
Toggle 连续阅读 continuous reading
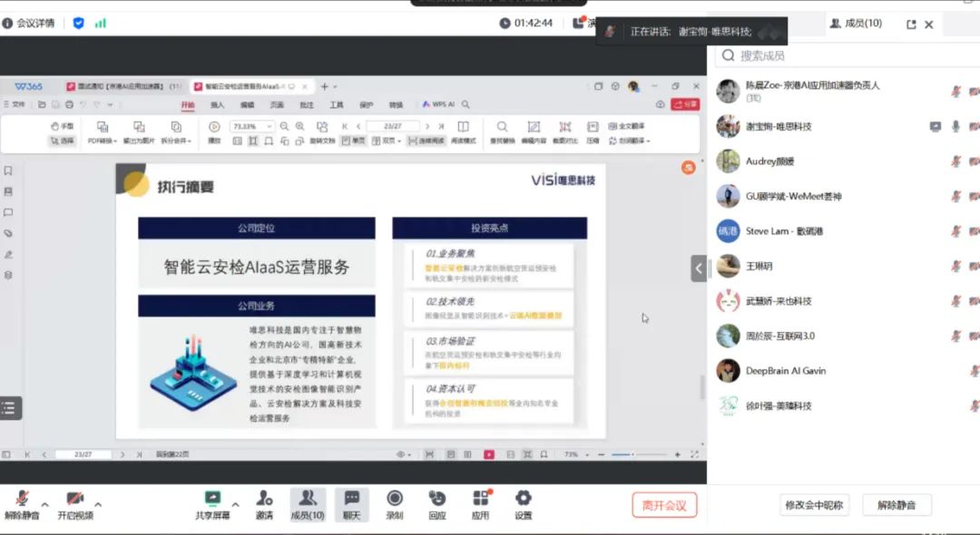pyautogui.click(x=426, y=141)
